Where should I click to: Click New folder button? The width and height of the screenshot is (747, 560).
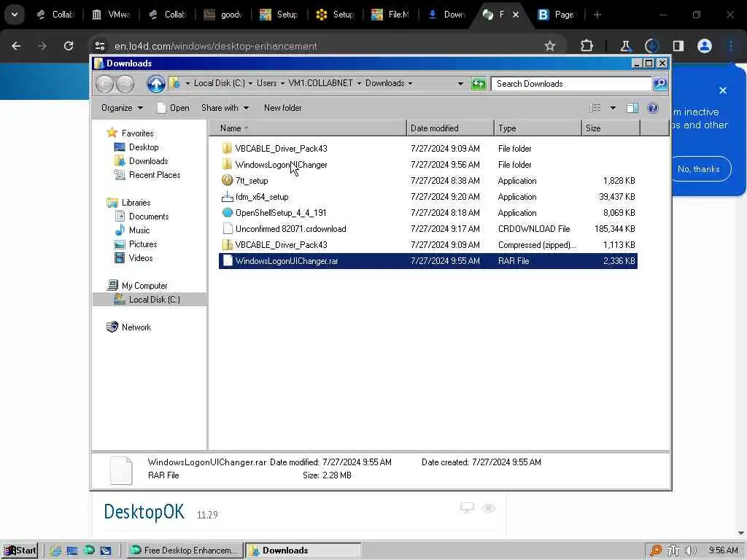click(x=282, y=108)
